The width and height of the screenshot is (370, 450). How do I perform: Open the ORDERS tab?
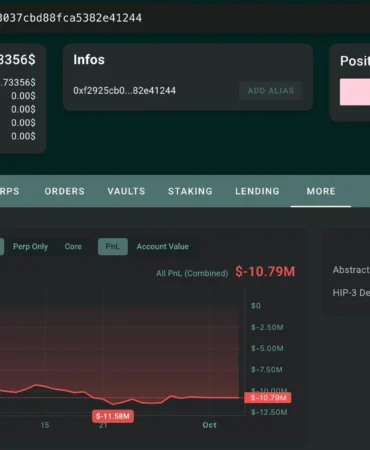(x=65, y=191)
